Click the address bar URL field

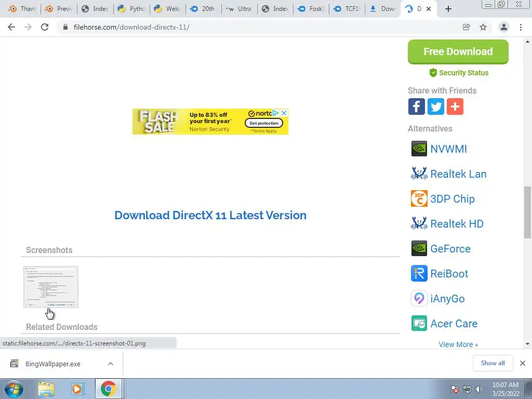point(258,27)
